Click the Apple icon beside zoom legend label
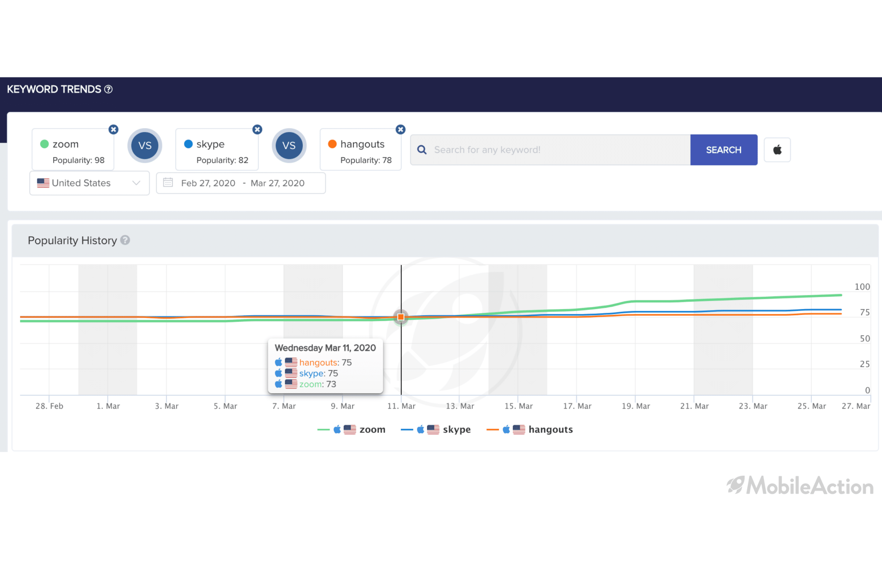 point(337,430)
